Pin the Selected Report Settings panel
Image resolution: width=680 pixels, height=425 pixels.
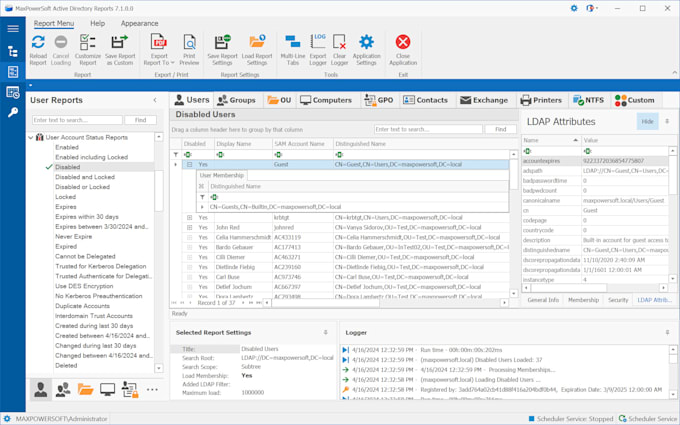(x=326, y=332)
